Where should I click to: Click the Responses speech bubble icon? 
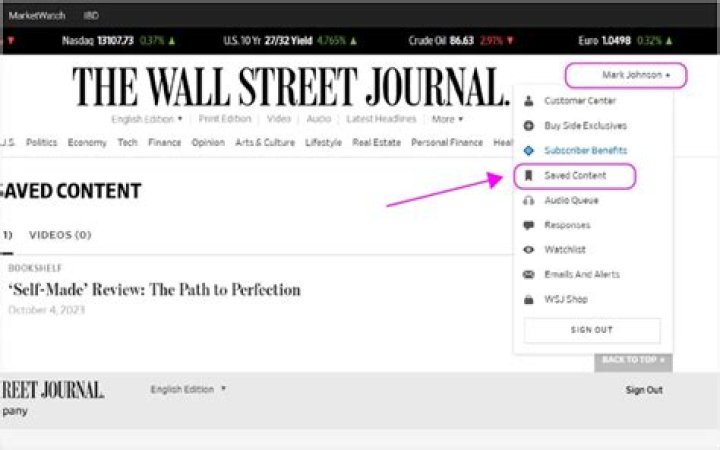pos(528,225)
